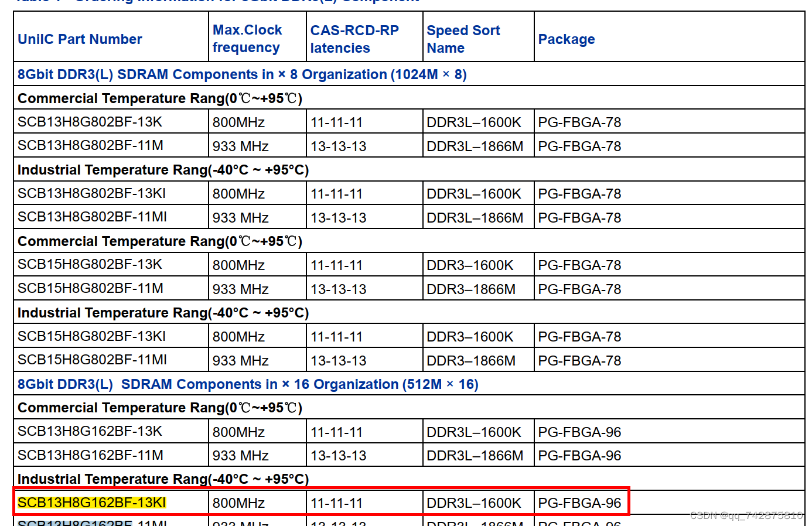Click 11-11-11 latency in the SCB15H8G802BF-13K row

336,265
